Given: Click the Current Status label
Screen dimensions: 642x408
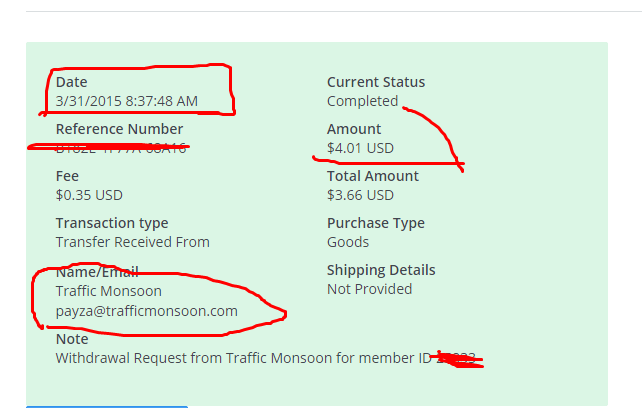Looking at the screenshot, I should click(375, 82).
